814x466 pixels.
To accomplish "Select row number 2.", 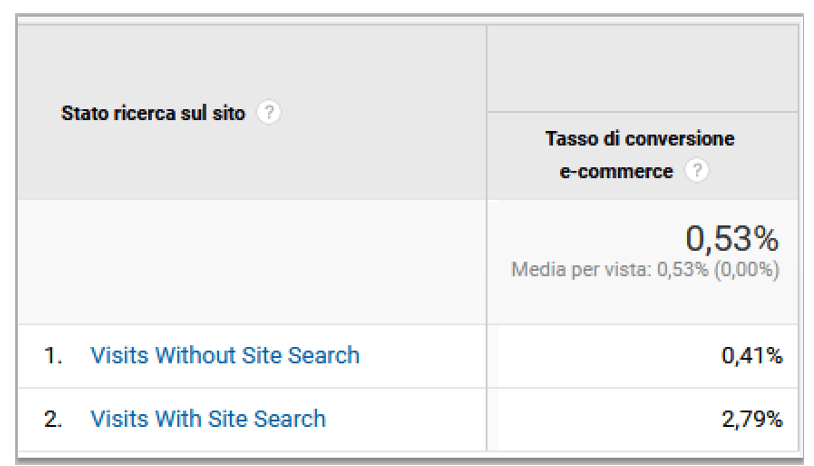I will (53, 419).
